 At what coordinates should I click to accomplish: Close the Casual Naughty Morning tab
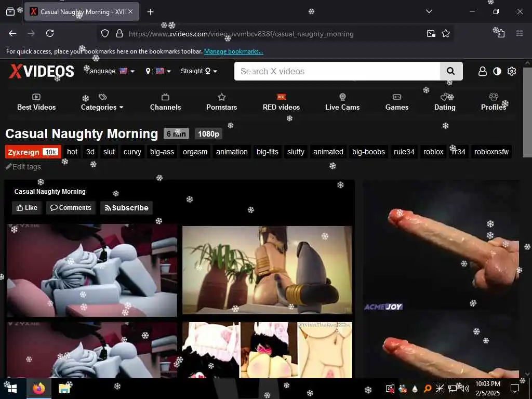(x=130, y=11)
